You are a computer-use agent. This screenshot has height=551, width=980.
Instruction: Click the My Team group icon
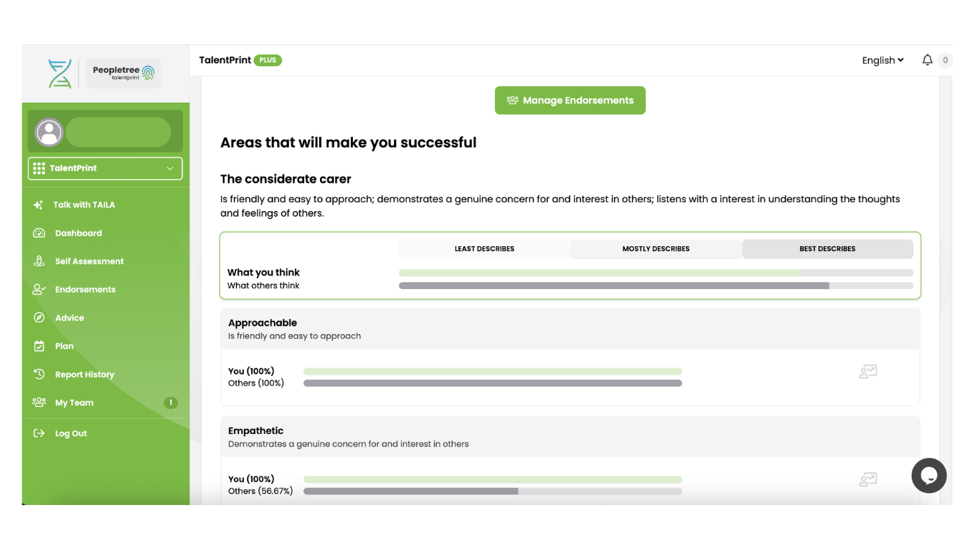(x=39, y=402)
